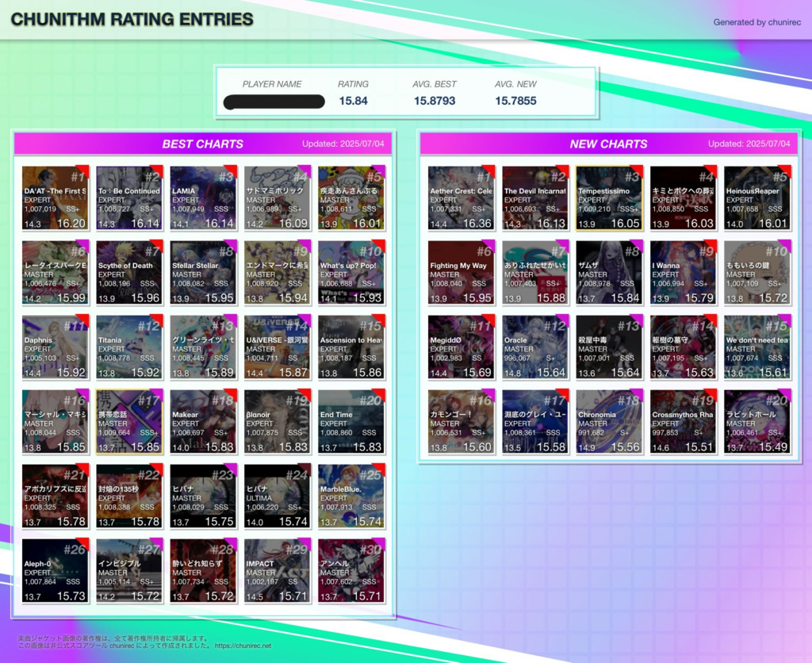Select the MarbleBlue. chart card
The width and height of the screenshot is (812, 663).
click(x=351, y=496)
